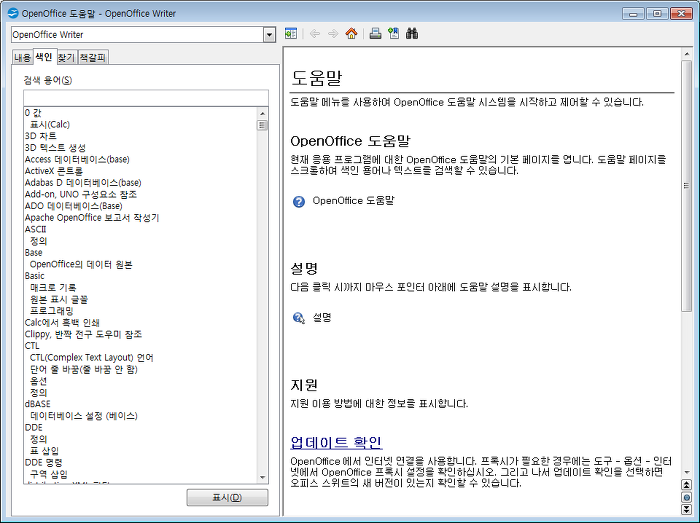
Task: Minimize the help window
Action: point(633,13)
